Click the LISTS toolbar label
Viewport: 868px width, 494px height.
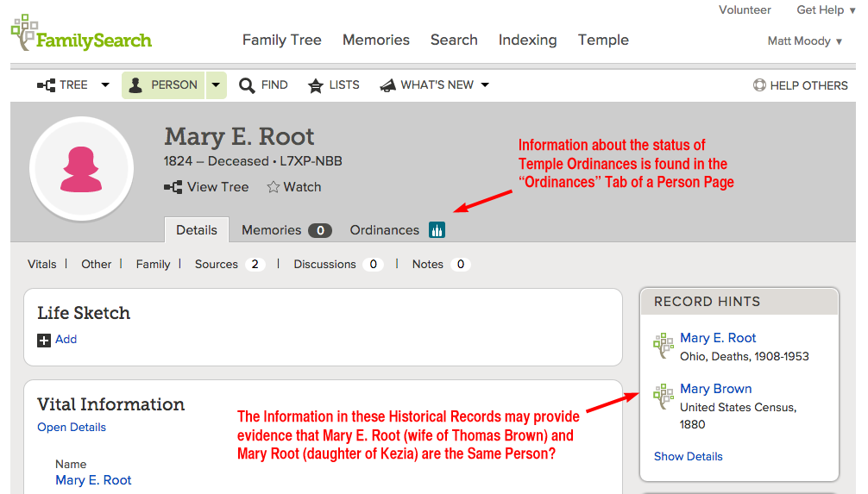(x=344, y=85)
